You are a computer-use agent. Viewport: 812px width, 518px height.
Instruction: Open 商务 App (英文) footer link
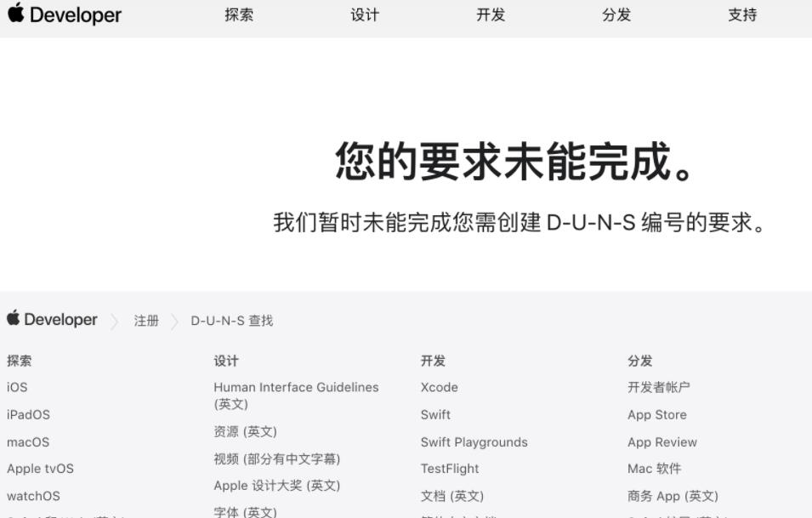673,496
